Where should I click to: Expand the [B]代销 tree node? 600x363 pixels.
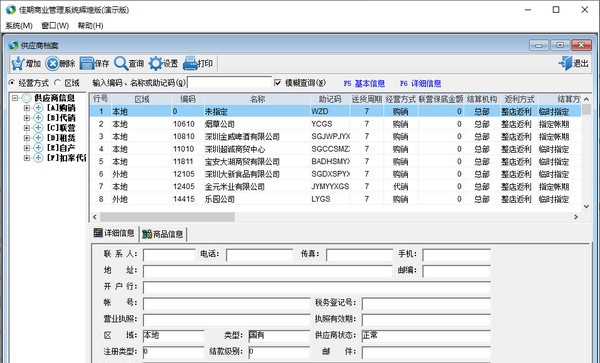(27, 118)
